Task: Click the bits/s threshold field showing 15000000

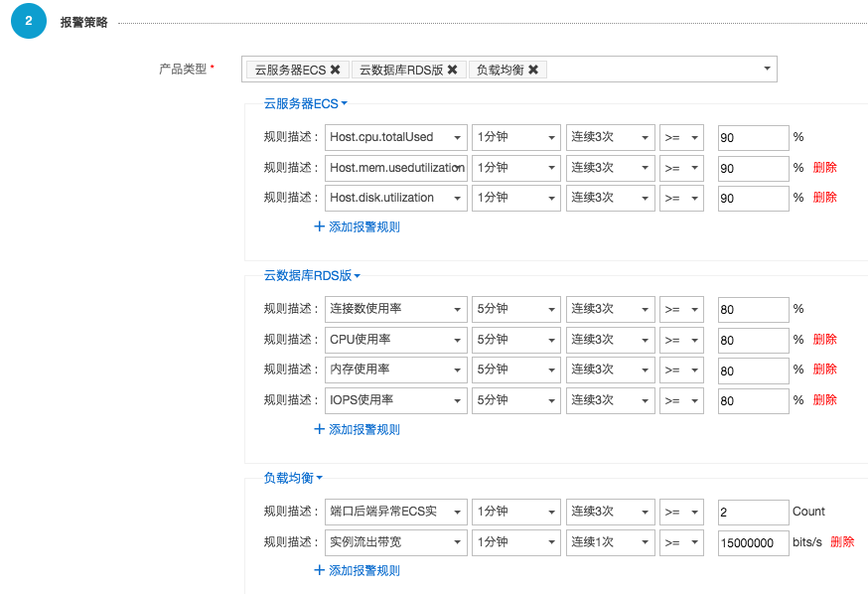Action: [754, 542]
